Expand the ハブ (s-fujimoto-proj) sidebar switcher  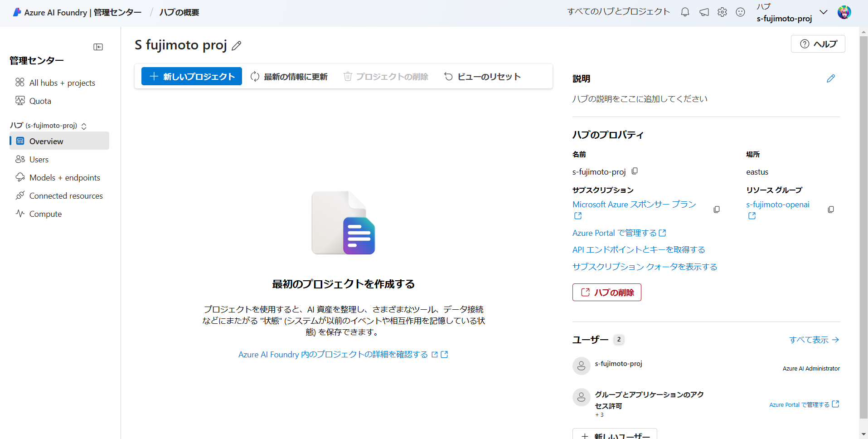pyautogui.click(x=84, y=126)
